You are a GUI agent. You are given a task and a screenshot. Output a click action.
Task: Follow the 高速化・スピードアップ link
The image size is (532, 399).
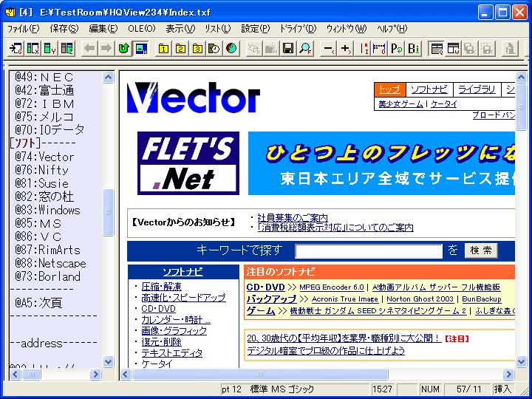tap(183, 298)
